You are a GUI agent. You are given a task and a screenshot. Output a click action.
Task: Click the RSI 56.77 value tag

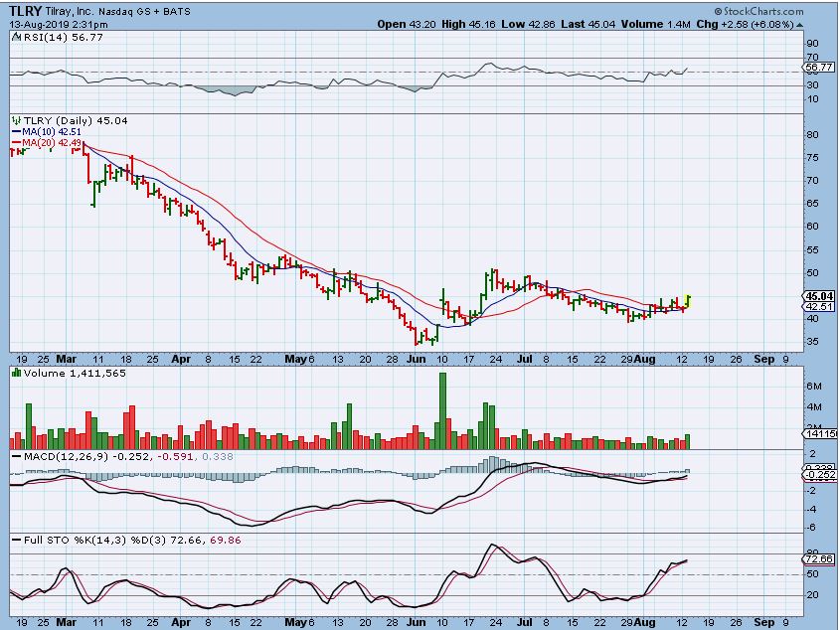click(x=817, y=70)
